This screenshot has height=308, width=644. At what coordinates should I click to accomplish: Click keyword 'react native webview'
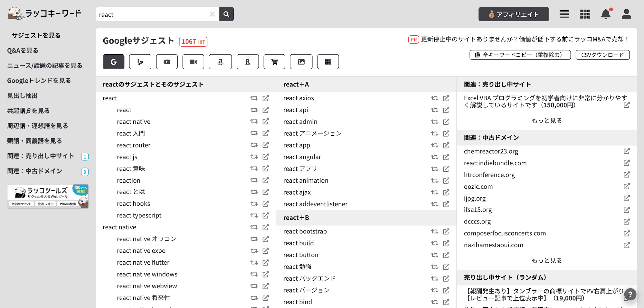pyautogui.click(x=147, y=286)
